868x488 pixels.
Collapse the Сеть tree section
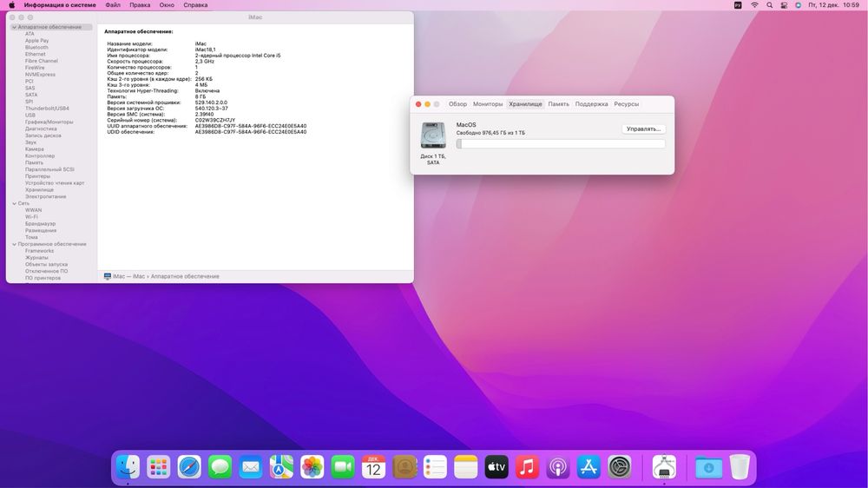[14, 203]
